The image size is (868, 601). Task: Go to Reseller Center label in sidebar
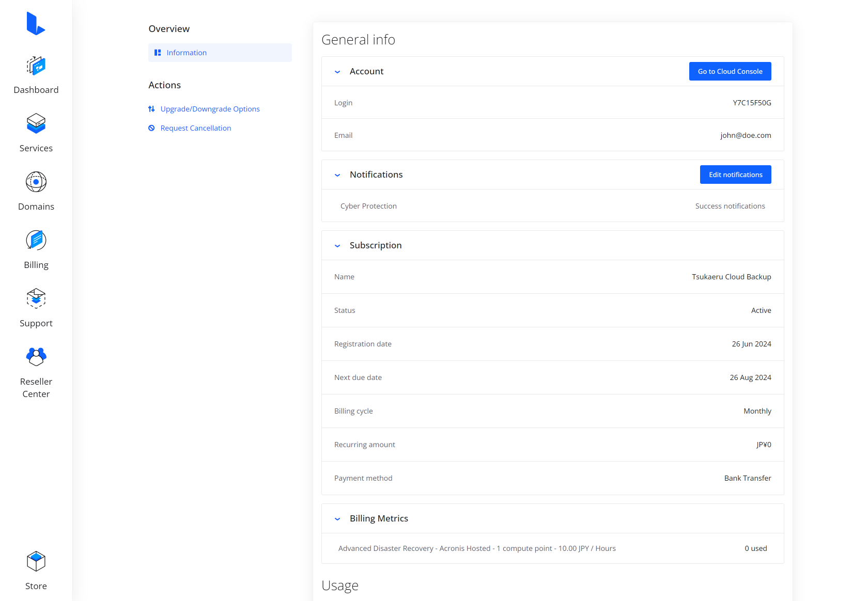pyautogui.click(x=36, y=388)
